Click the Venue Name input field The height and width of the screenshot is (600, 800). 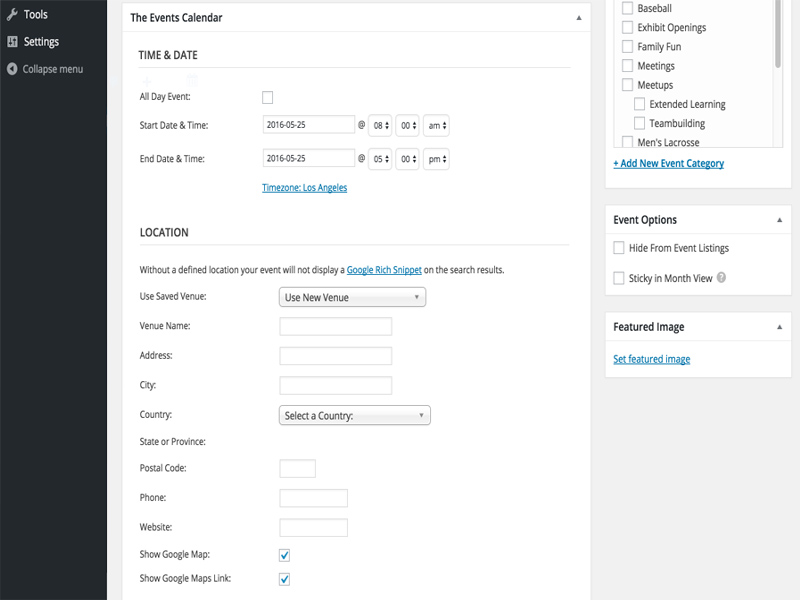click(335, 325)
